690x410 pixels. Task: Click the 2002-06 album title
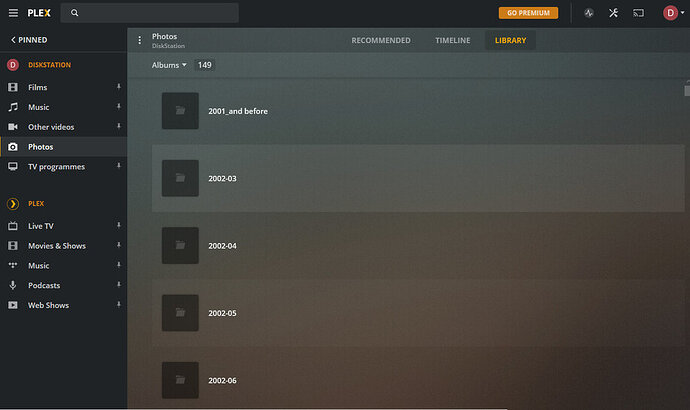coord(222,381)
